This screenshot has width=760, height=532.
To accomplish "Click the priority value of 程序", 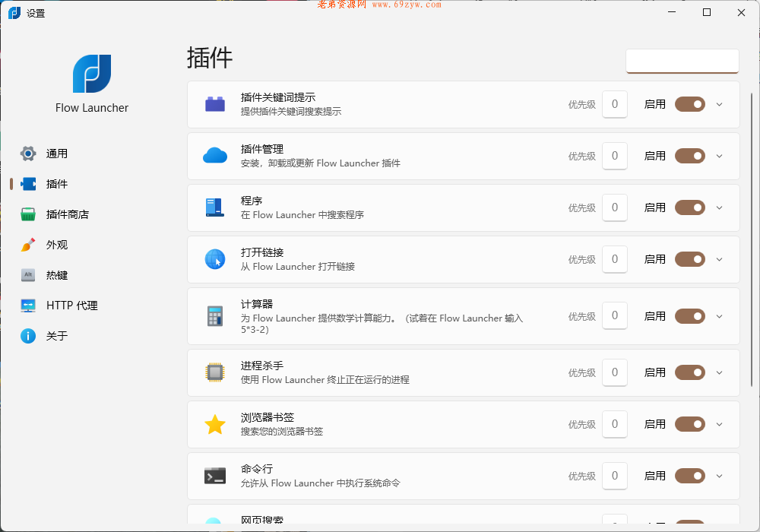I will pyautogui.click(x=615, y=207).
